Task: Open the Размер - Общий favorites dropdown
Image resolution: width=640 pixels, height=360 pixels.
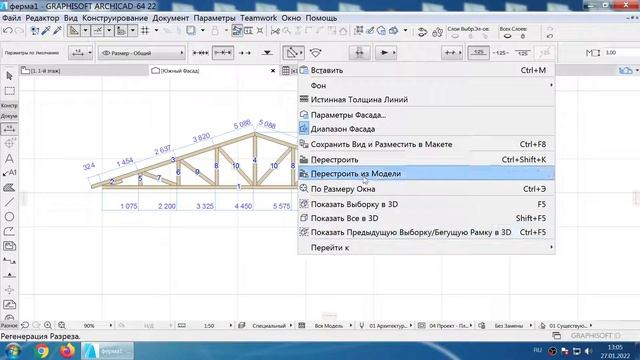Action: pos(141,53)
